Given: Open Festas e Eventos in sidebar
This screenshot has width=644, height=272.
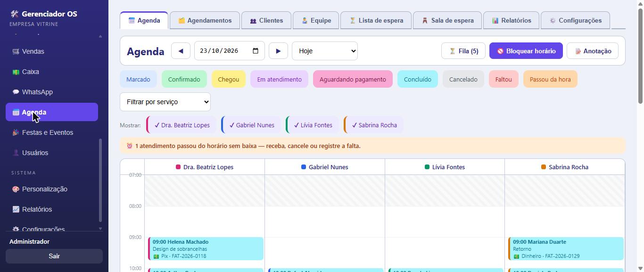Looking at the screenshot, I should pyautogui.click(x=52, y=132).
